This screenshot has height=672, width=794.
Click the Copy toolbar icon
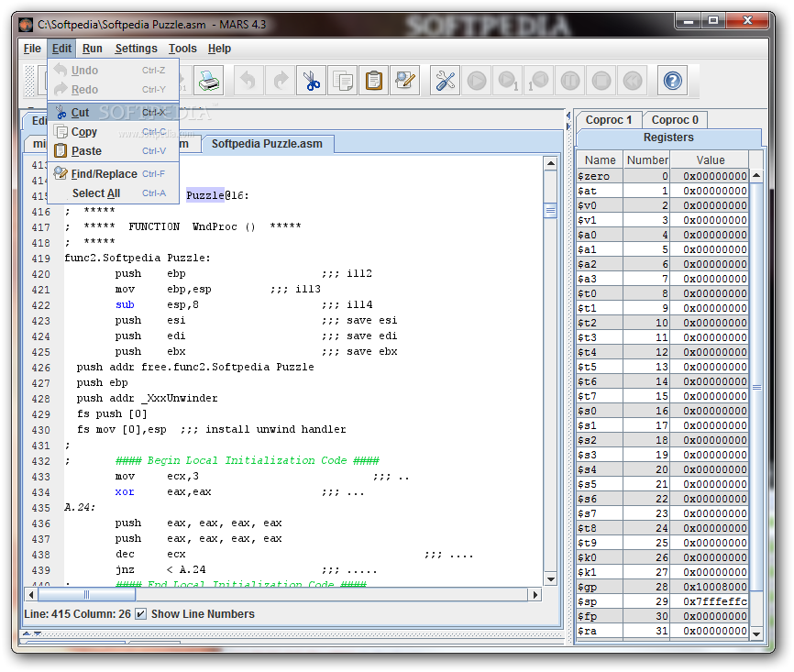[343, 81]
